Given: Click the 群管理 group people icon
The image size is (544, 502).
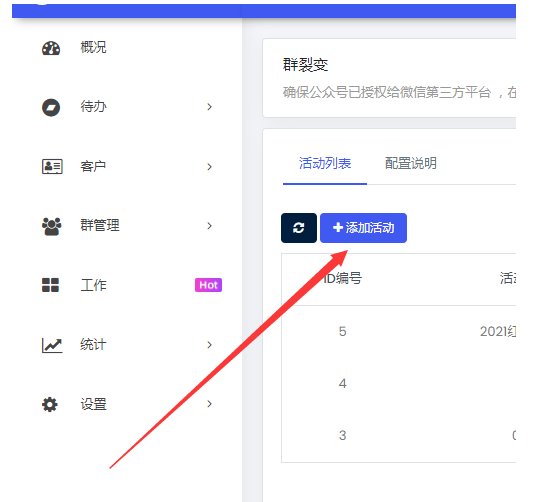Looking at the screenshot, I should click(x=51, y=226).
